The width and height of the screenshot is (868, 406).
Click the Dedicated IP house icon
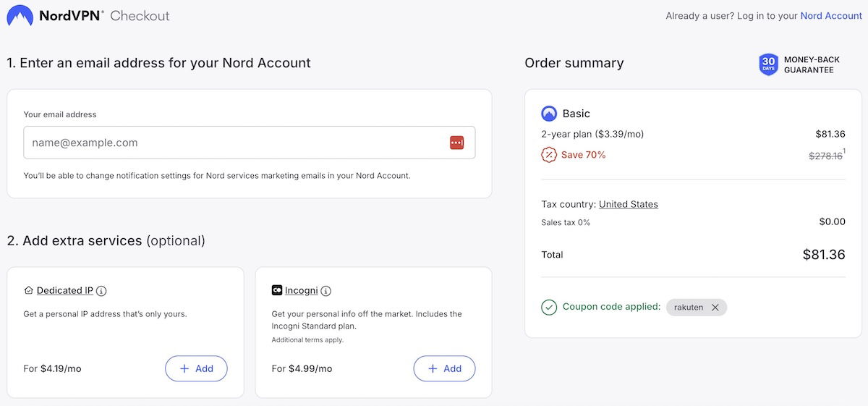click(29, 290)
